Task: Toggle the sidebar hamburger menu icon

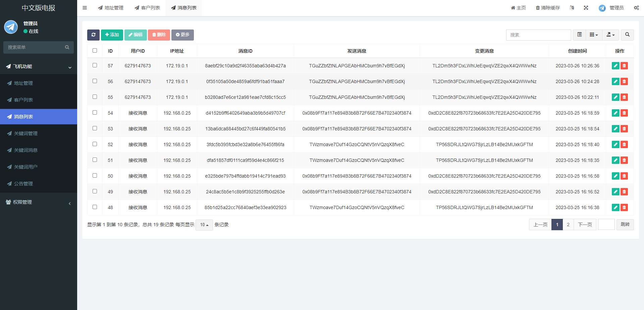Action: [85, 8]
